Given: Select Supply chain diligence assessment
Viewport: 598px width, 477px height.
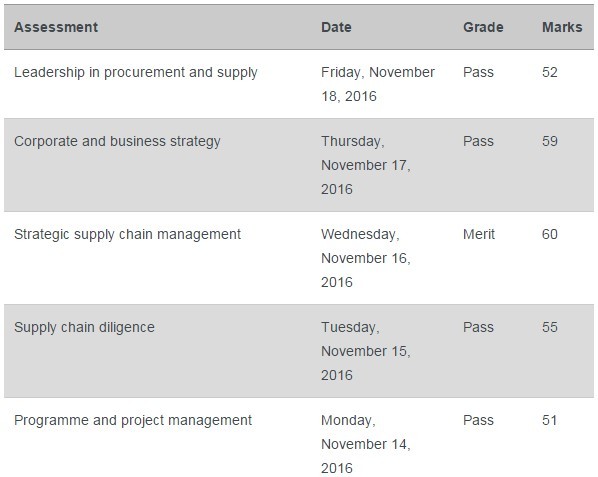Looking at the screenshot, I should click(84, 328).
